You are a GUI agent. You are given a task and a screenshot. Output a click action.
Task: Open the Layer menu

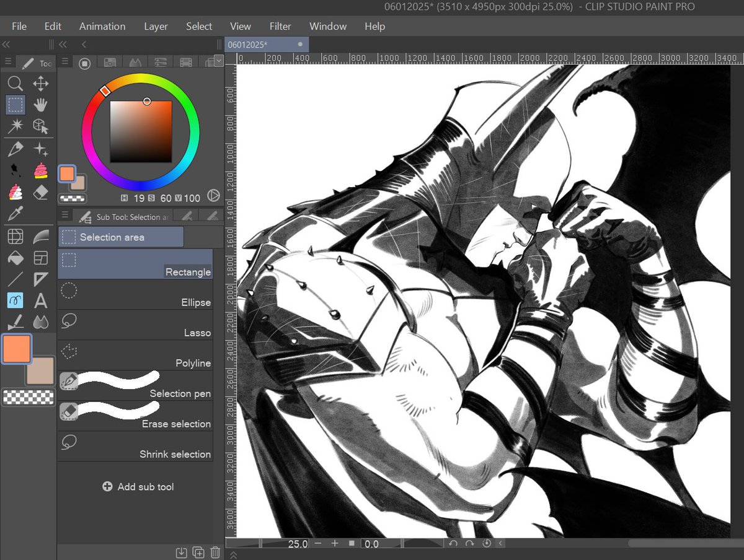[x=156, y=26]
